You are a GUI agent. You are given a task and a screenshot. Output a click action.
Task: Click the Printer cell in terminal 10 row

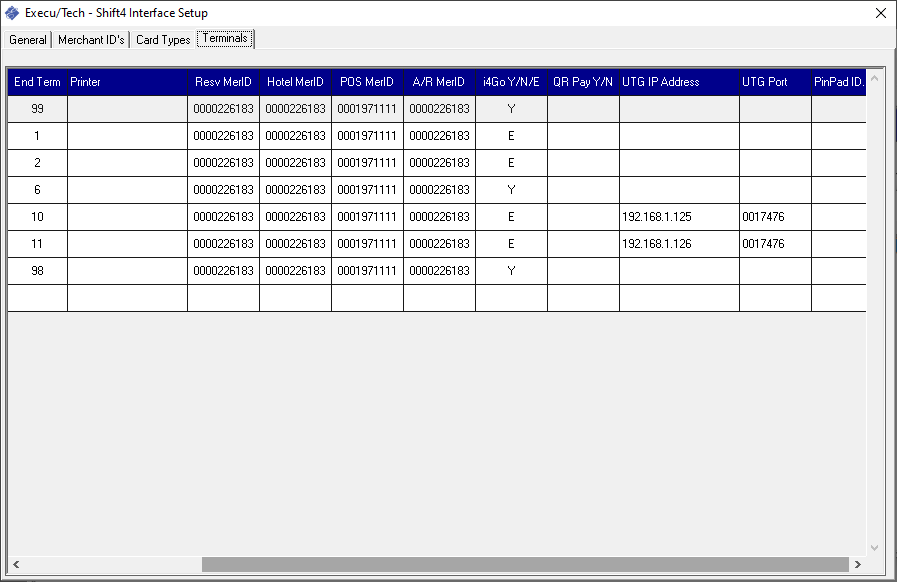coord(128,216)
